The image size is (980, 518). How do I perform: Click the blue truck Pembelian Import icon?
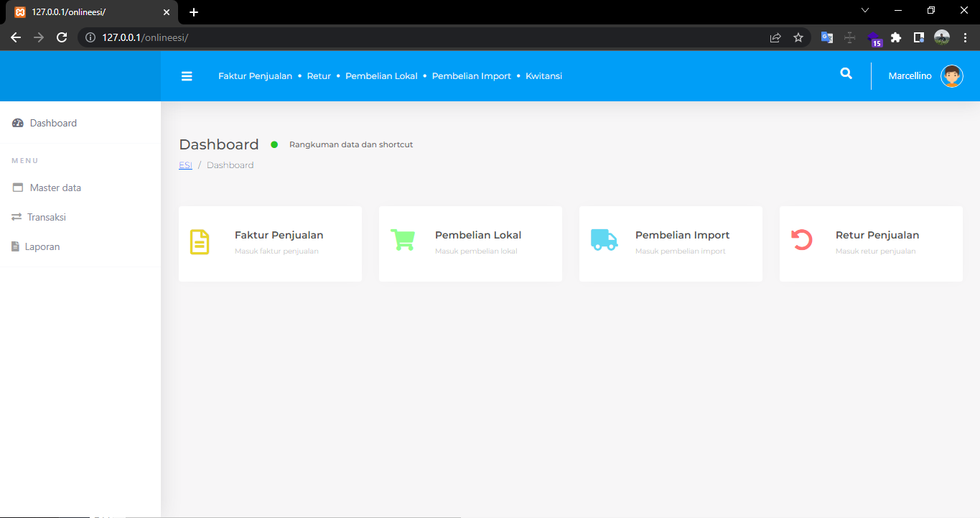click(604, 240)
